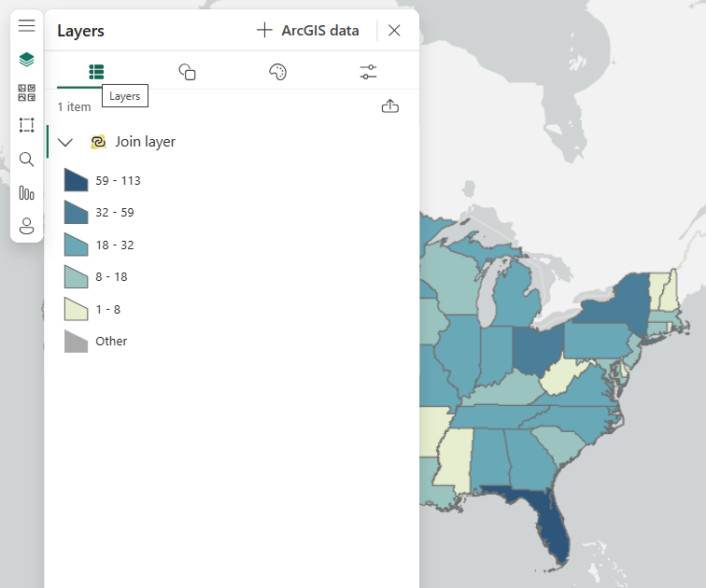Open the hamburger menu in left toolbar
This screenshot has height=588, width=706.
(x=26, y=26)
